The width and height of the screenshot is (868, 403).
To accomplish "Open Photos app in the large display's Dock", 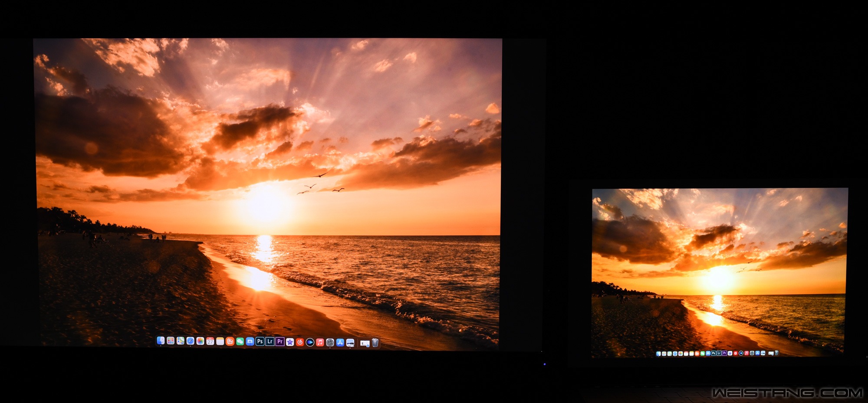I will click(x=200, y=341).
